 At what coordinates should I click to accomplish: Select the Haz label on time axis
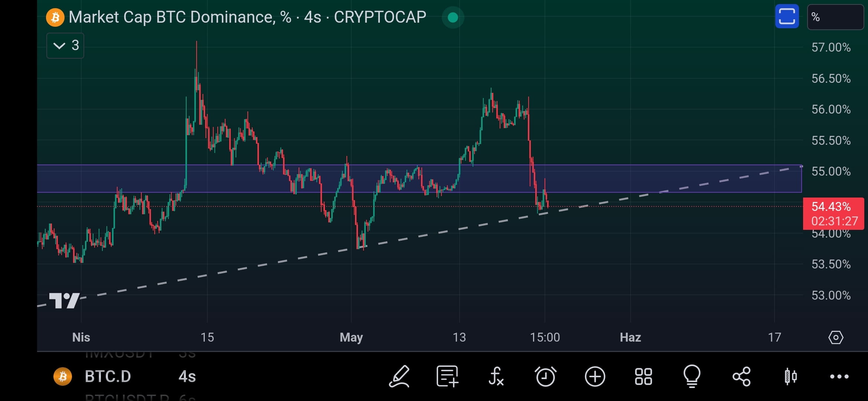(x=631, y=338)
